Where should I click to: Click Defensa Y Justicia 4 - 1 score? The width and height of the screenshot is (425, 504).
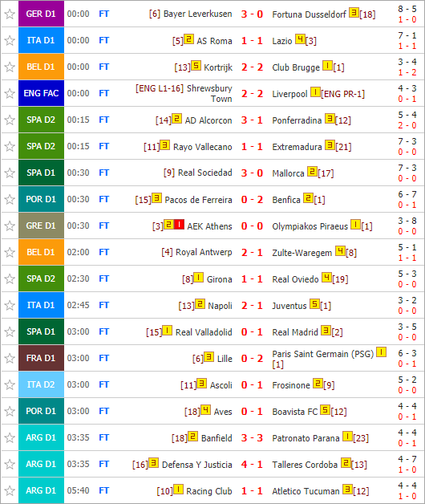(x=252, y=464)
